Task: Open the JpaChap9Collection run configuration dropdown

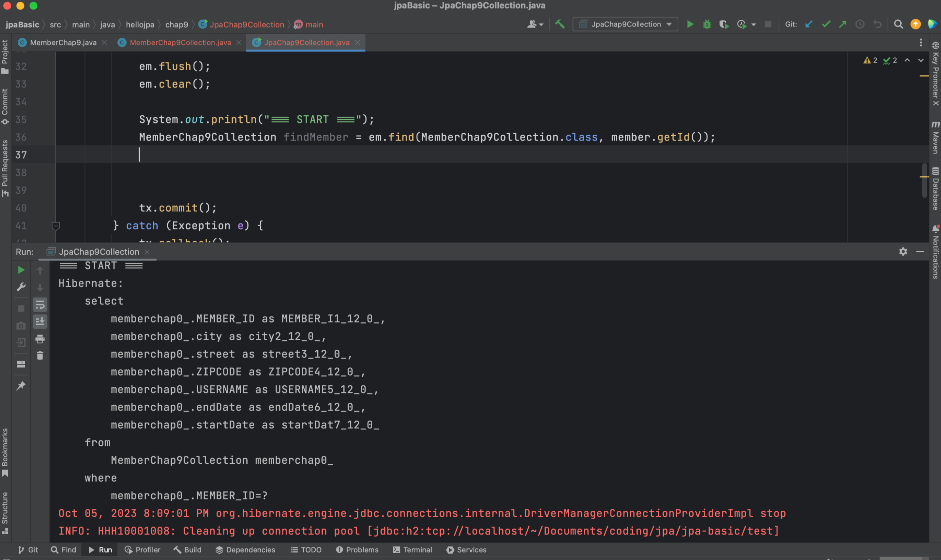Action: pyautogui.click(x=669, y=24)
